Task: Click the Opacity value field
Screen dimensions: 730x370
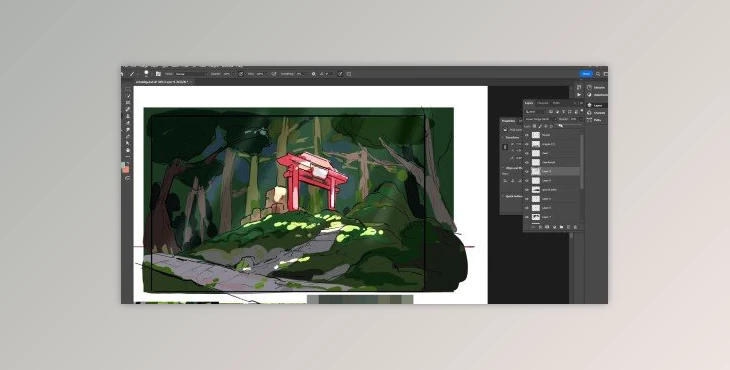Action: (x=227, y=74)
